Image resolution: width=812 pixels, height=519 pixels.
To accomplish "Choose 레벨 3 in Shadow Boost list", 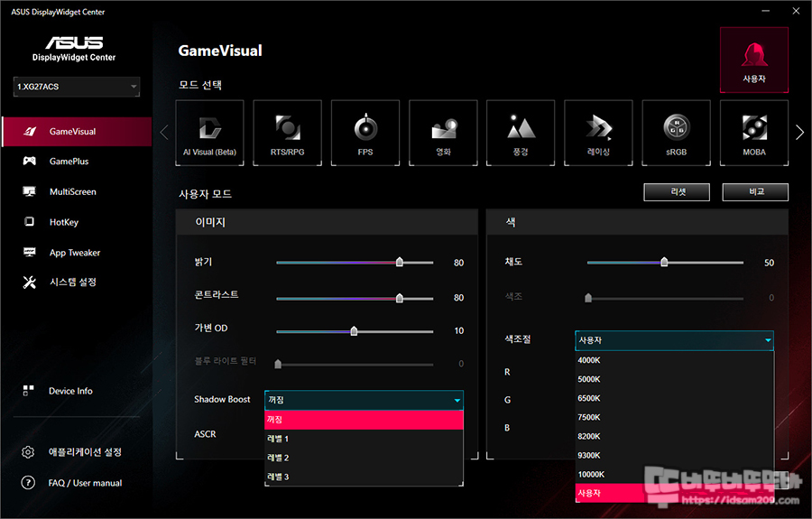I will (364, 477).
